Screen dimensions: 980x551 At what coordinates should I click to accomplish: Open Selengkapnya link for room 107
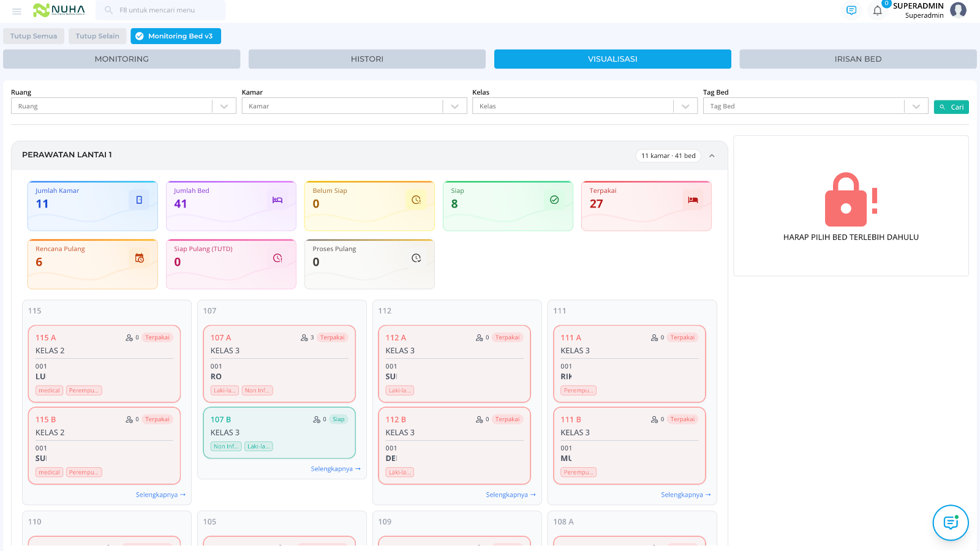point(336,469)
